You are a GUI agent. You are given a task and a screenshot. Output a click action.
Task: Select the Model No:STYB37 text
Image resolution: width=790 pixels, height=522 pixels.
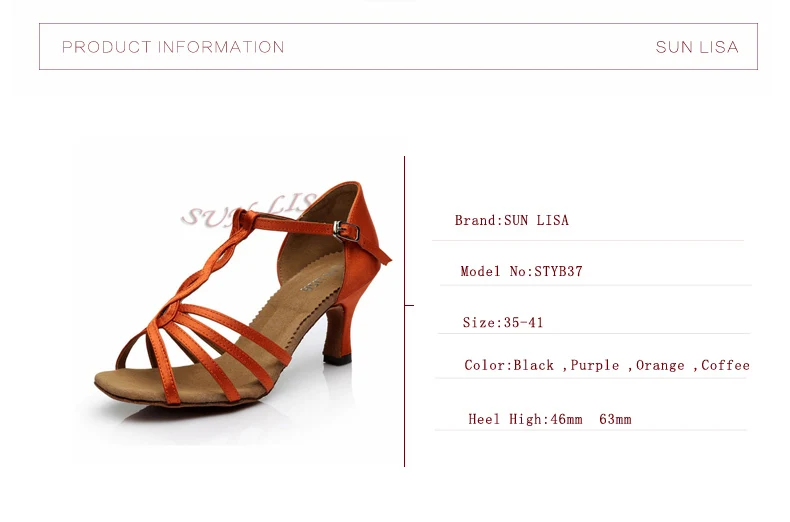[521, 271]
